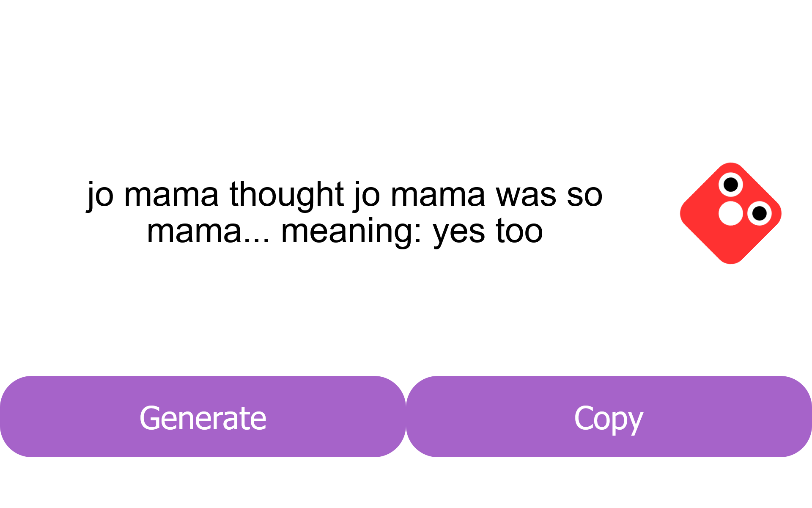812x508 pixels.
Task: Click "mama..." on the second joke line
Action: [x=208, y=232]
